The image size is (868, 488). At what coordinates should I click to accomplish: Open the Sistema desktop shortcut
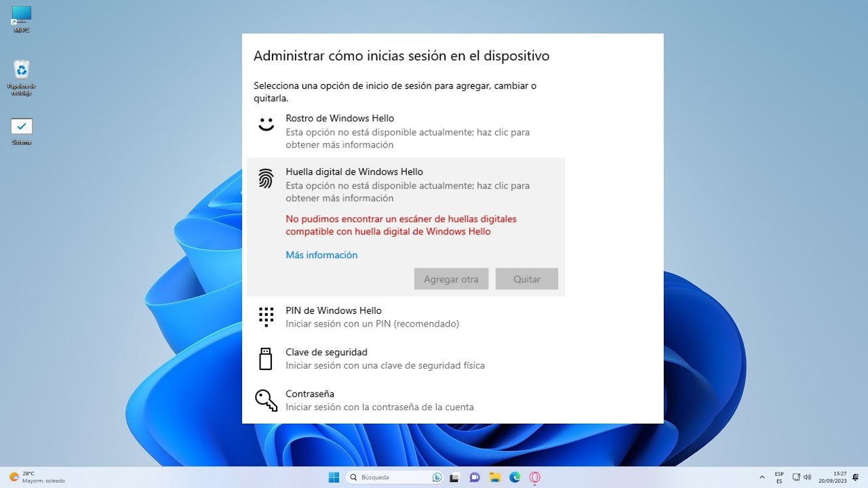click(22, 131)
